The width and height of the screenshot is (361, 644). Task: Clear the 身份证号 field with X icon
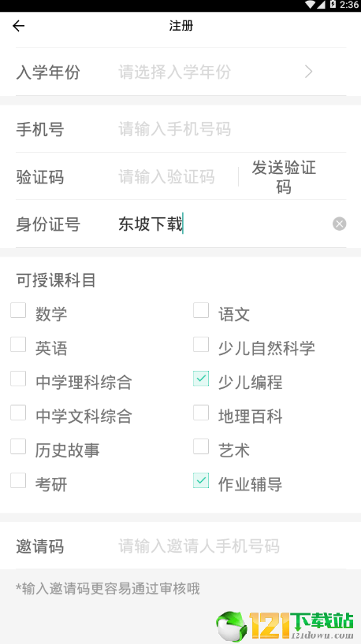339,224
